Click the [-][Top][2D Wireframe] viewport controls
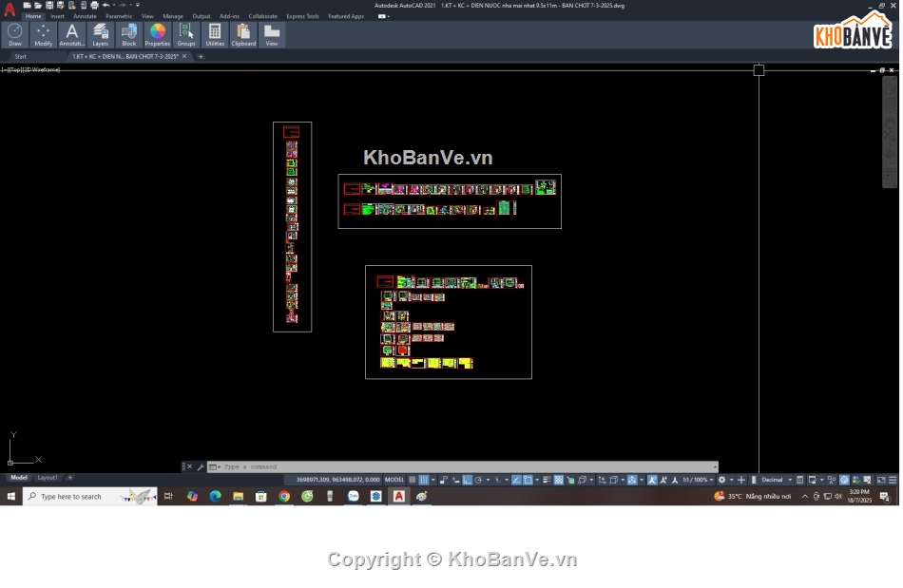Screen dimensions: 903x588 pos(31,69)
